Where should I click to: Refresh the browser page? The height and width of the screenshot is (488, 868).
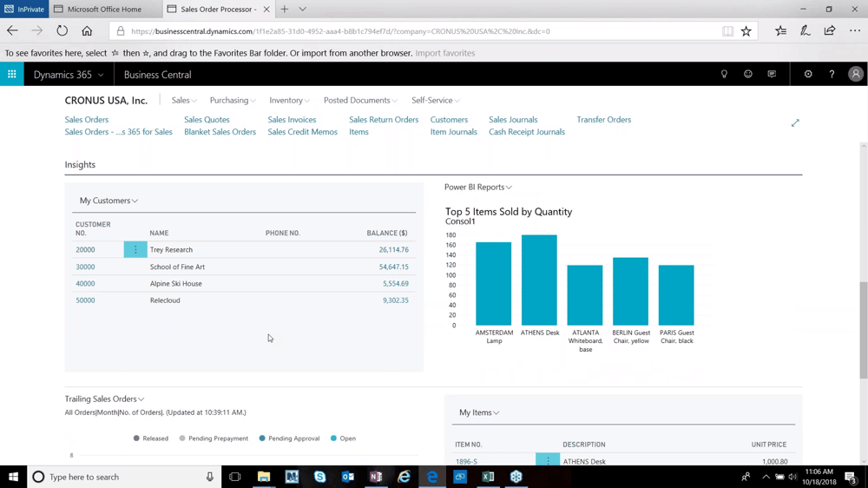(62, 31)
